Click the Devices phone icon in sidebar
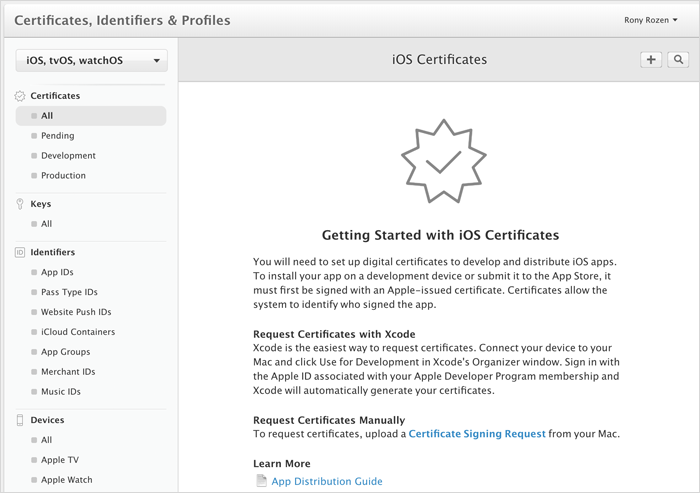 [20, 420]
